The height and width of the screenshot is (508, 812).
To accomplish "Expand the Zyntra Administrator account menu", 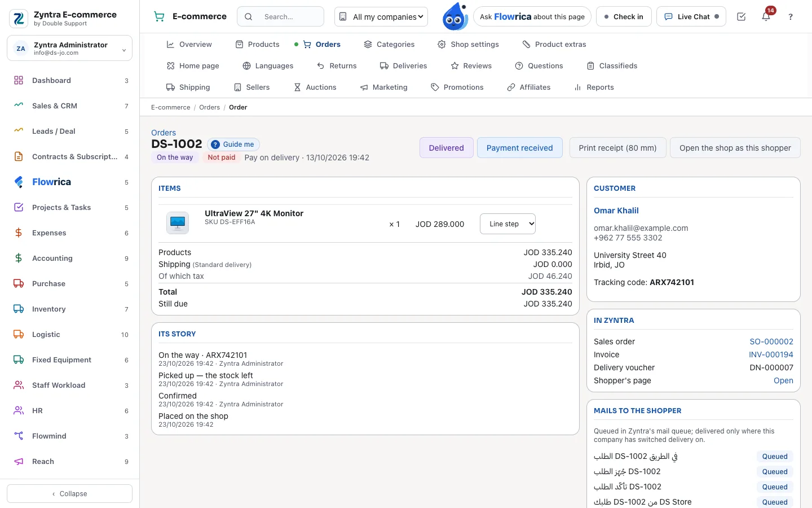I will [x=69, y=49].
